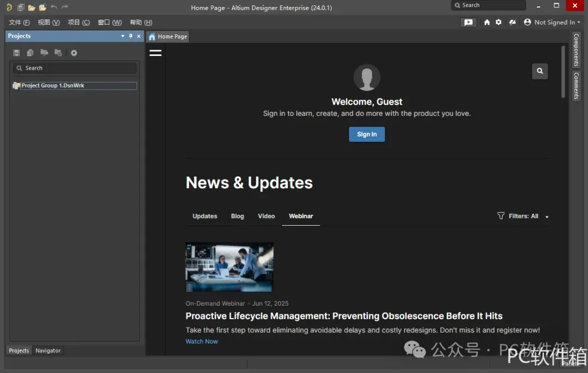Redo the last action with the redo arrow
This screenshot has width=588, height=373.
pyautogui.click(x=64, y=7)
